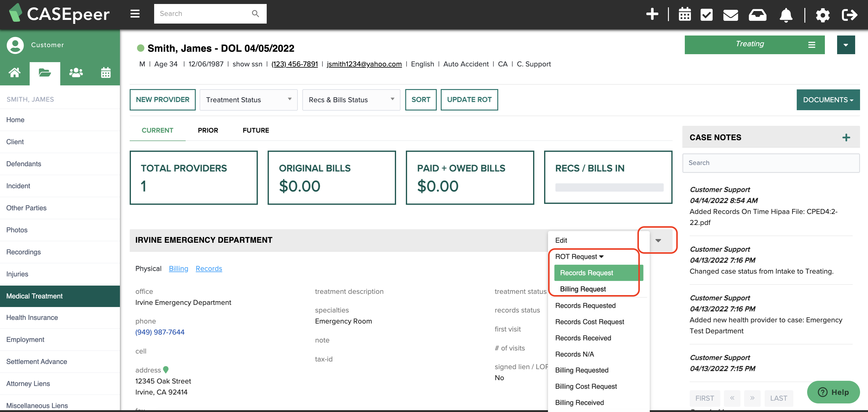Expand the Treatment Status dropdown
Image resolution: width=868 pixels, height=412 pixels.
(x=248, y=100)
